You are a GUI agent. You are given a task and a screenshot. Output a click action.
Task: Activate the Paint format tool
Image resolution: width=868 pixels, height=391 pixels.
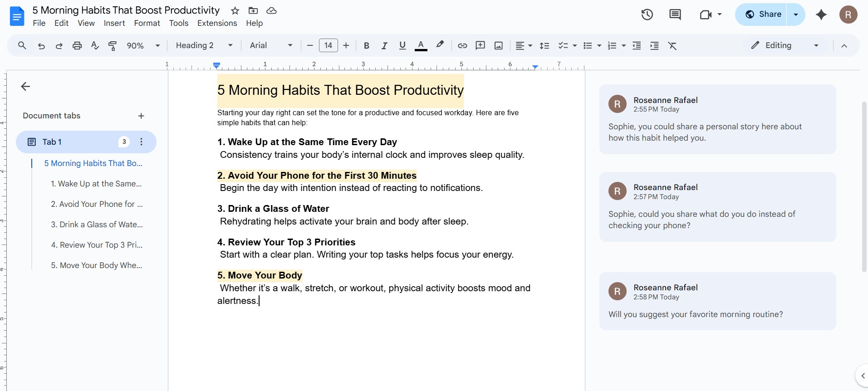(113, 45)
